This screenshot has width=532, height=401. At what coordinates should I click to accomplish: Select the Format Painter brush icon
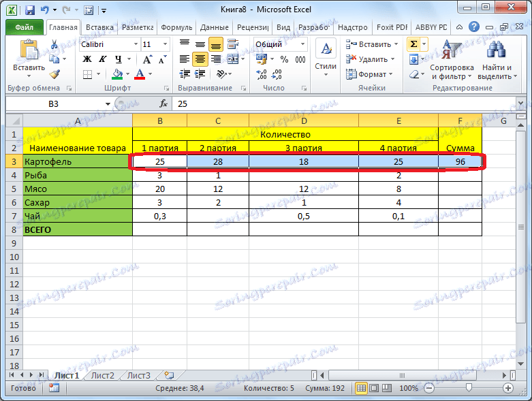[x=54, y=74]
